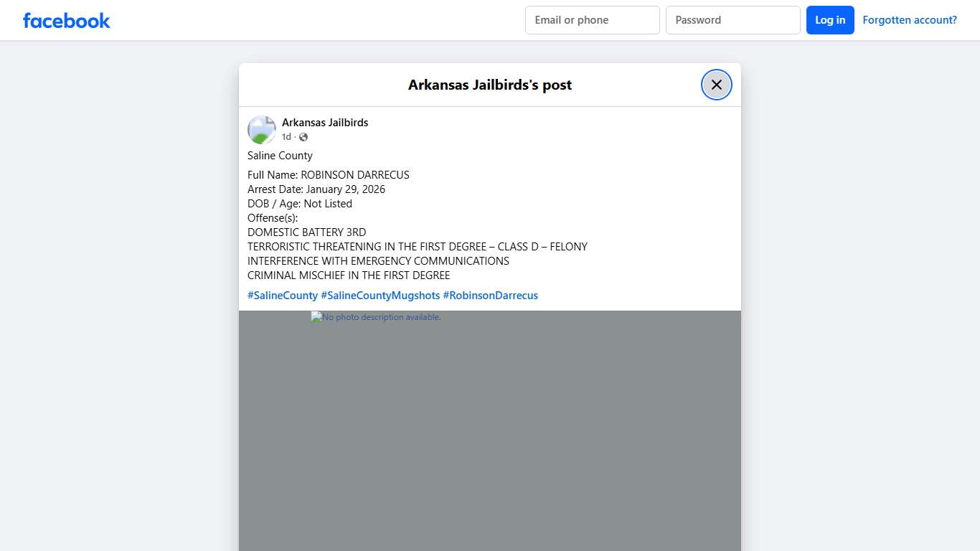
Task: Focus the Email or phone field
Action: coord(592,20)
